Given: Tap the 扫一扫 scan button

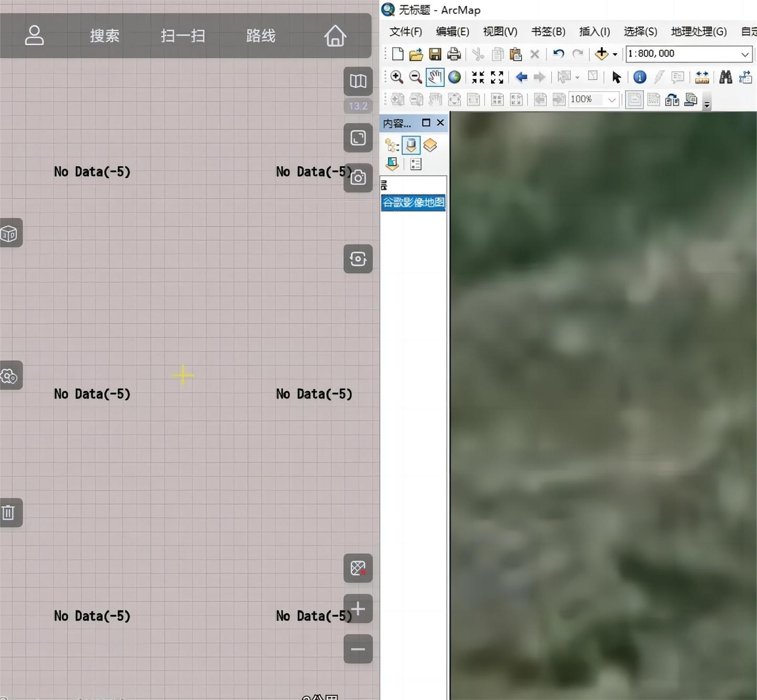Looking at the screenshot, I should (x=183, y=36).
